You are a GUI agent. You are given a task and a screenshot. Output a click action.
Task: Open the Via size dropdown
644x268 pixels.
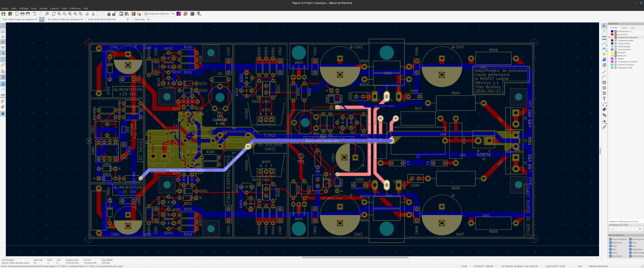click(65, 20)
